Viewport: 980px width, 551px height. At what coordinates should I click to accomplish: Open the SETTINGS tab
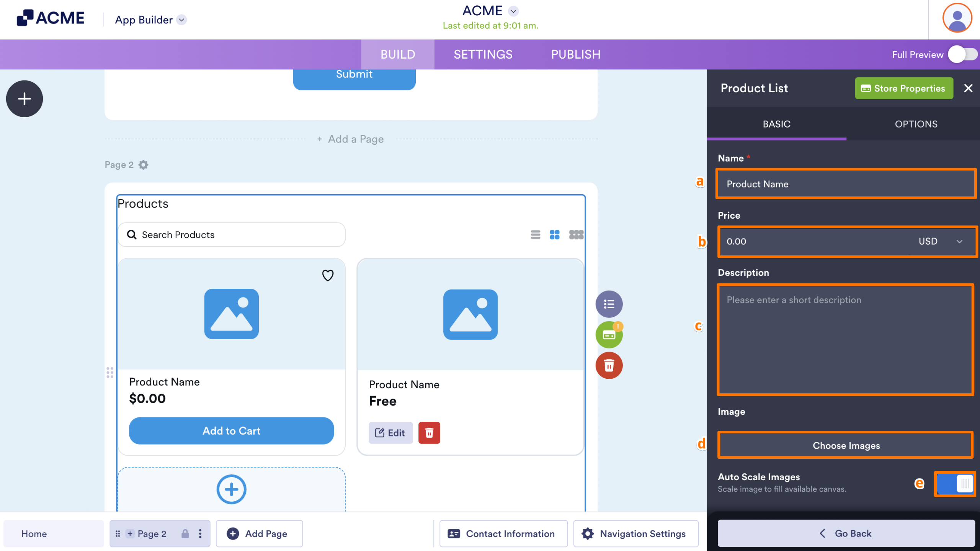tap(483, 54)
